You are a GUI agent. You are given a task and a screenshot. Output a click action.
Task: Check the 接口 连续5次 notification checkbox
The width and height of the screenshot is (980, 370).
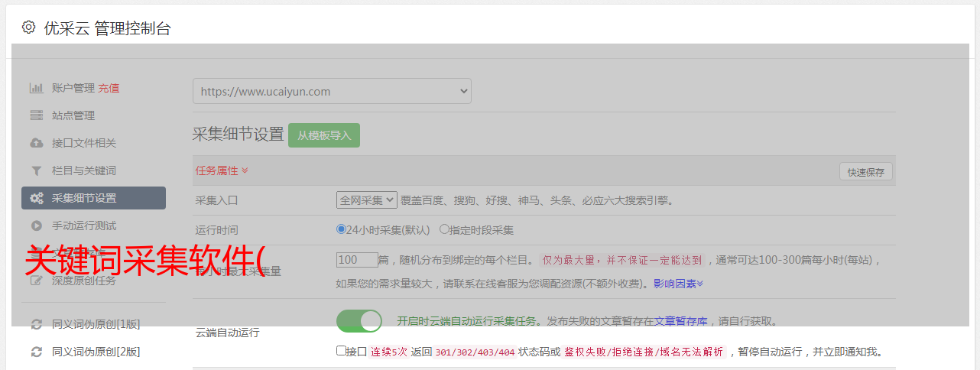pos(341,351)
